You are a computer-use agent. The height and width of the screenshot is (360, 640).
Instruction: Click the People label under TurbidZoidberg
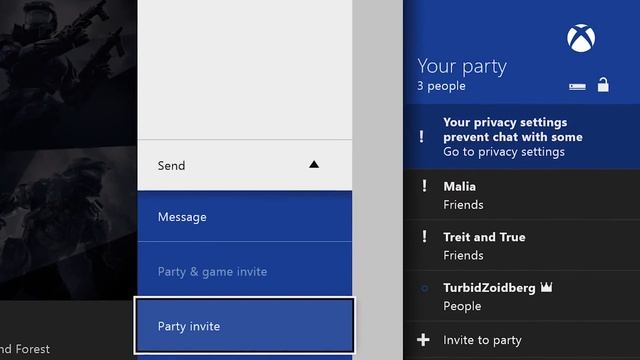pyautogui.click(x=462, y=306)
